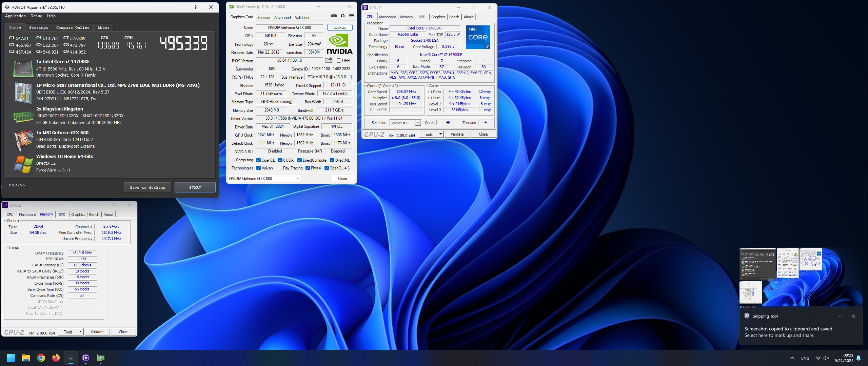
Task: Open Google Chrome from the taskbar
Action: [x=41, y=358]
